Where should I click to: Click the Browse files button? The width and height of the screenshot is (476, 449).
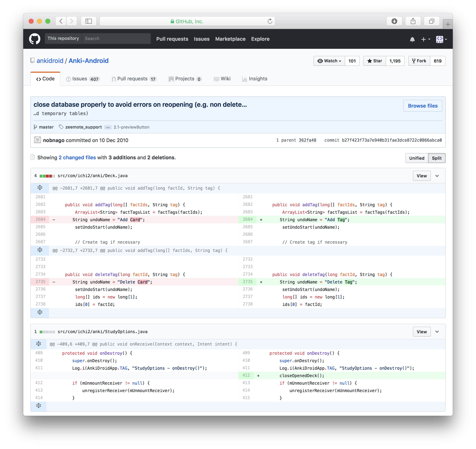422,106
